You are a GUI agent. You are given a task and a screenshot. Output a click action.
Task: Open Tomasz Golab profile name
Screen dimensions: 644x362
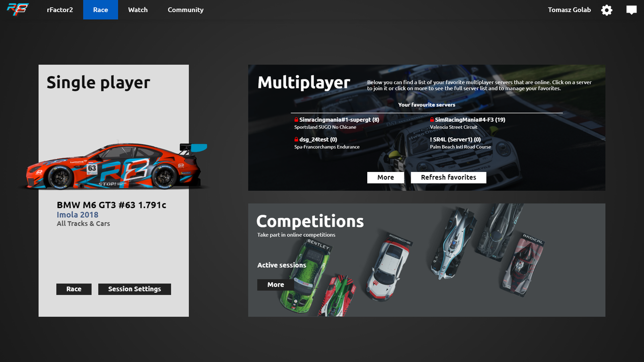[570, 10]
